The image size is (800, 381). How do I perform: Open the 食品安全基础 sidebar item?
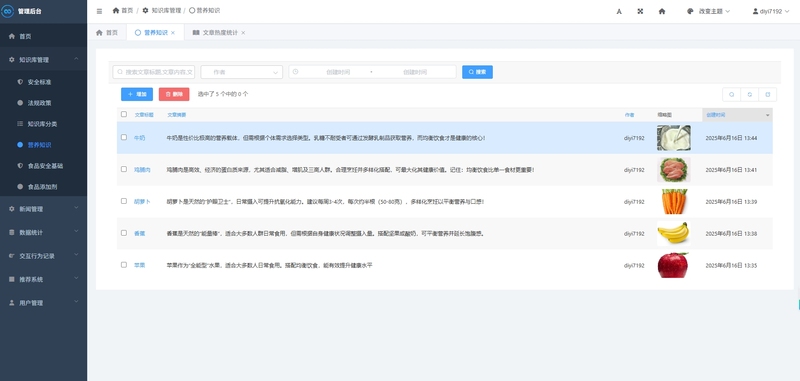[x=43, y=165]
